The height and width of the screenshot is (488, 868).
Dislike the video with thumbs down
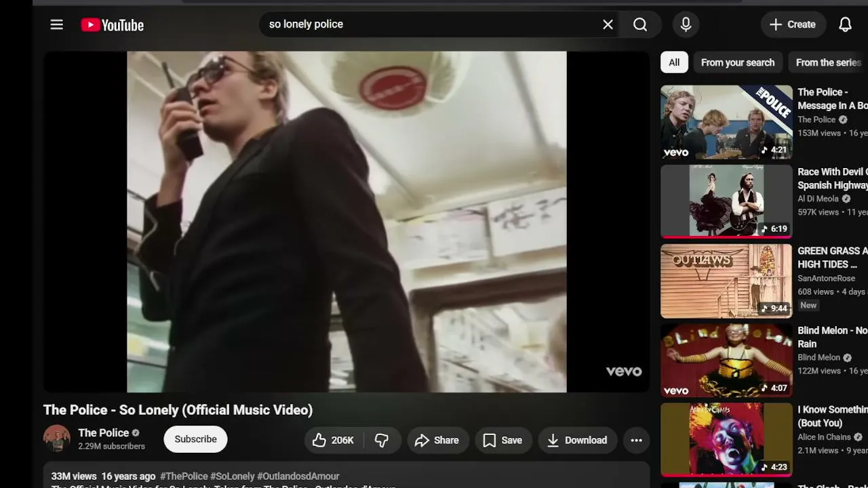[382, 441]
